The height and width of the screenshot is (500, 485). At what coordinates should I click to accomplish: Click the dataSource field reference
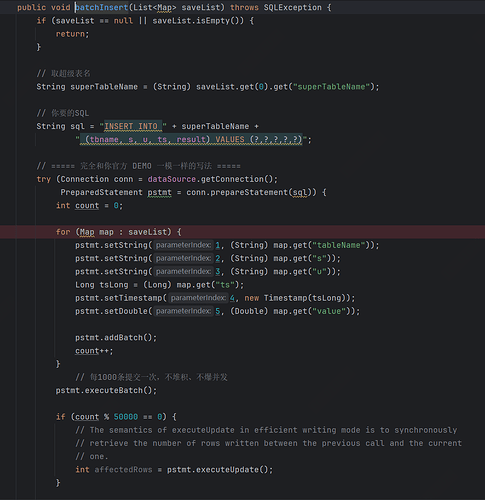coord(172,179)
